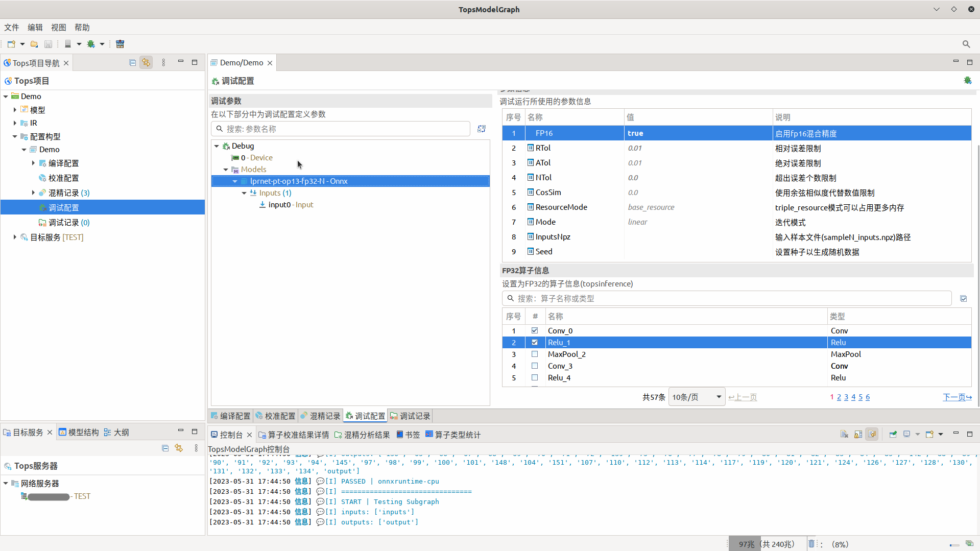Open the view menu dots in Tops项目导航
Viewport: 980px width, 551px height.
pyautogui.click(x=163, y=62)
